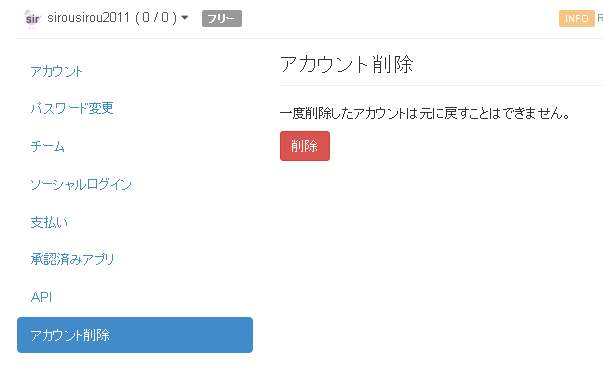Select the highlighted アカウント削除 sidebar item
Viewport: 603px width, 377px height.
(x=135, y=335)
